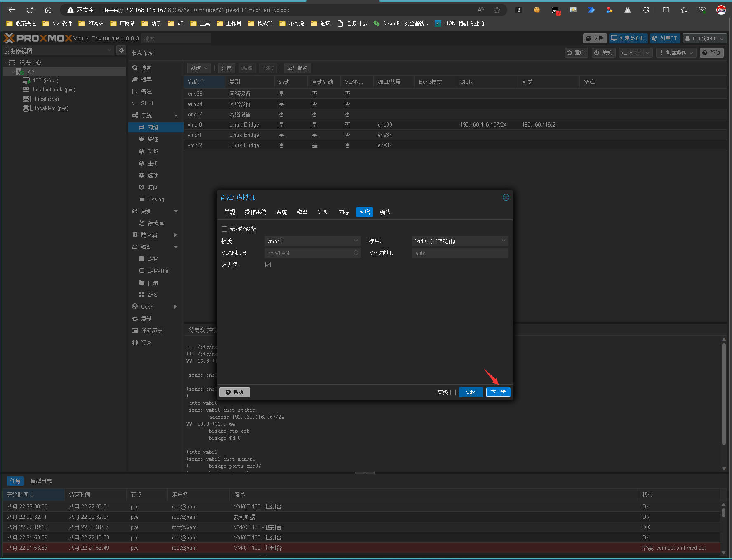This screenshot has width=732, height=560.
Task: Click the Next step button
Action: pos(498,392)
